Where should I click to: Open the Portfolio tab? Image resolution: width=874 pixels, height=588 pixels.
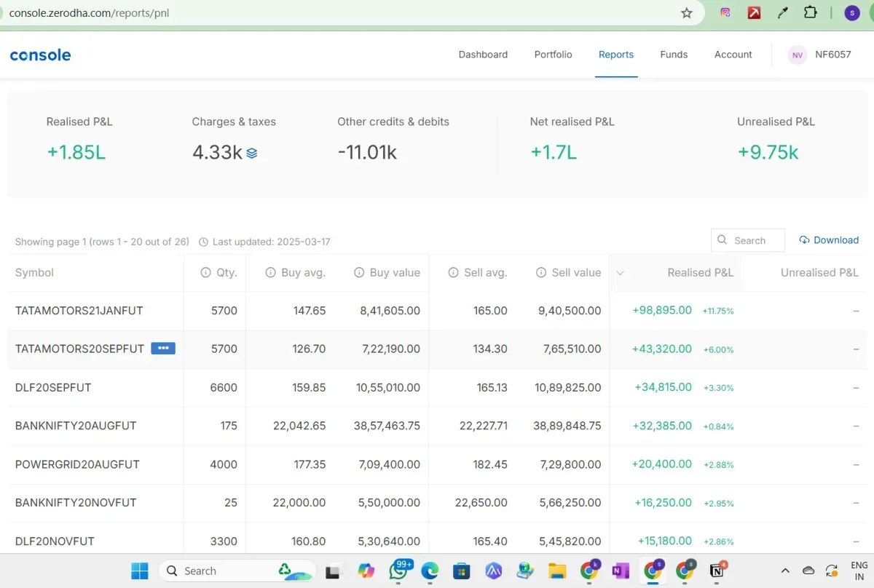(x=553, y=55)
